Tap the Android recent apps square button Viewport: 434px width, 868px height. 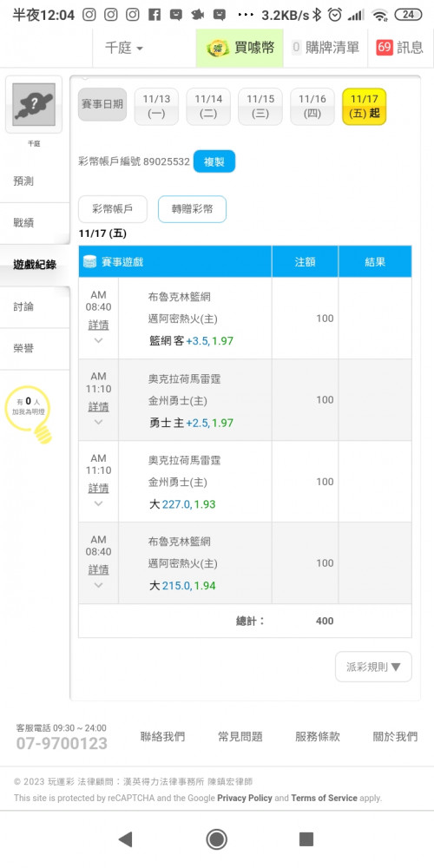pos(306,839)
